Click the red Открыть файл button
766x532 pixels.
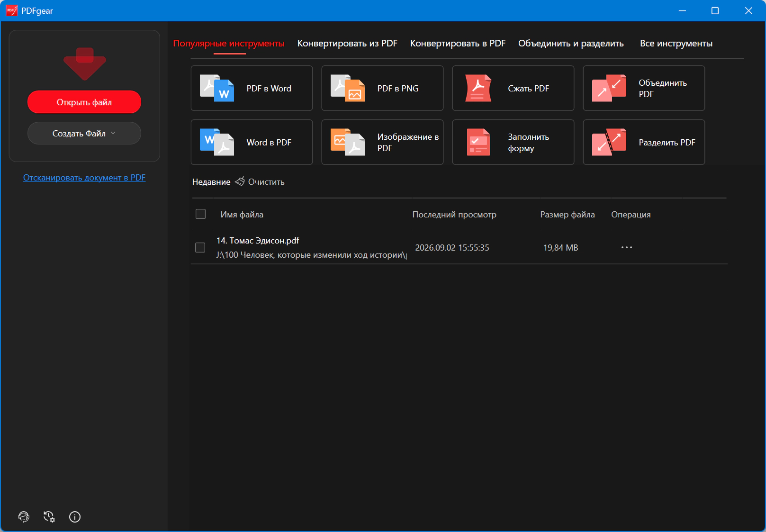pos(84,102)
